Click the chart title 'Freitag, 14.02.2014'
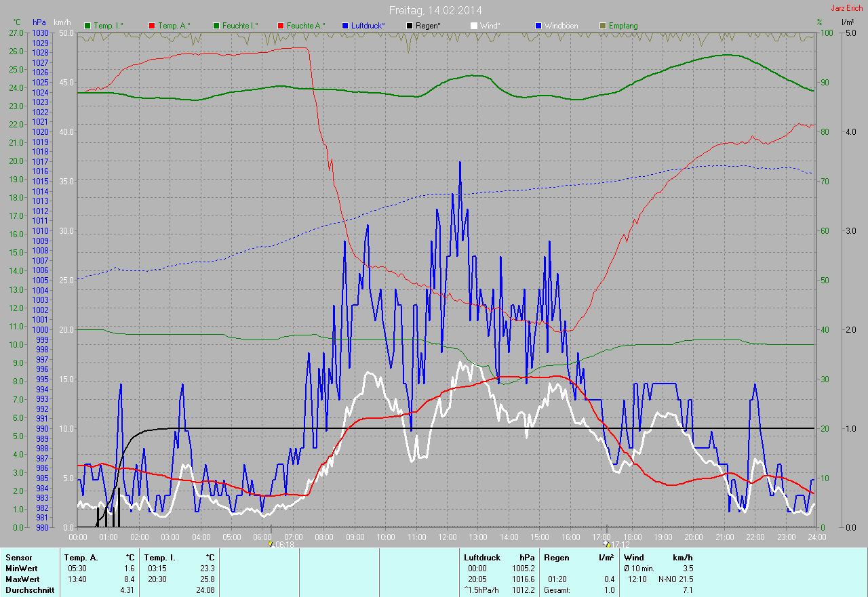Screen dimensions: 868x597 pyautogui.click(x=435, y=10)
